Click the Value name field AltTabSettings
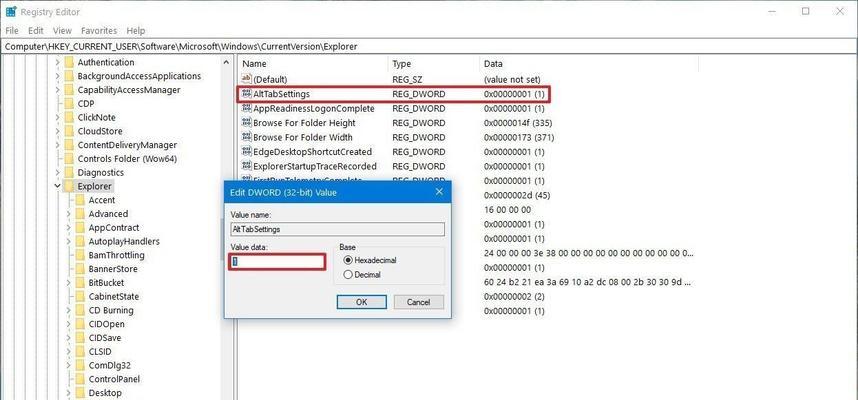The height and width of the screenshot is (400, 858). [x=338, y=229]
